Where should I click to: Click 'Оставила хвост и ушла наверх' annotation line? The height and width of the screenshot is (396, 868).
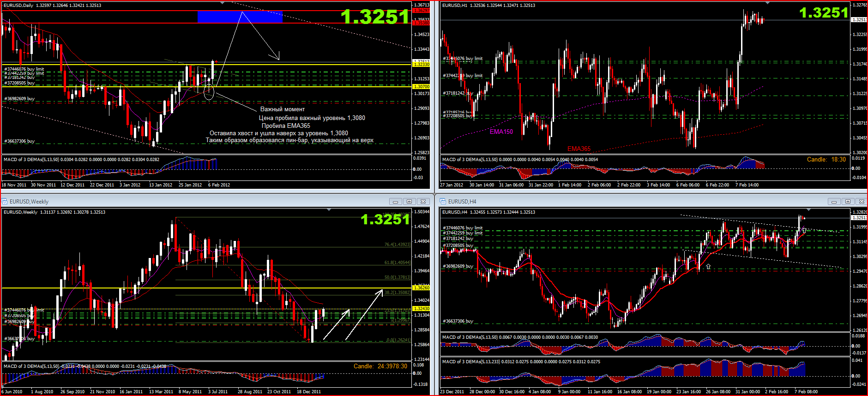279,133
